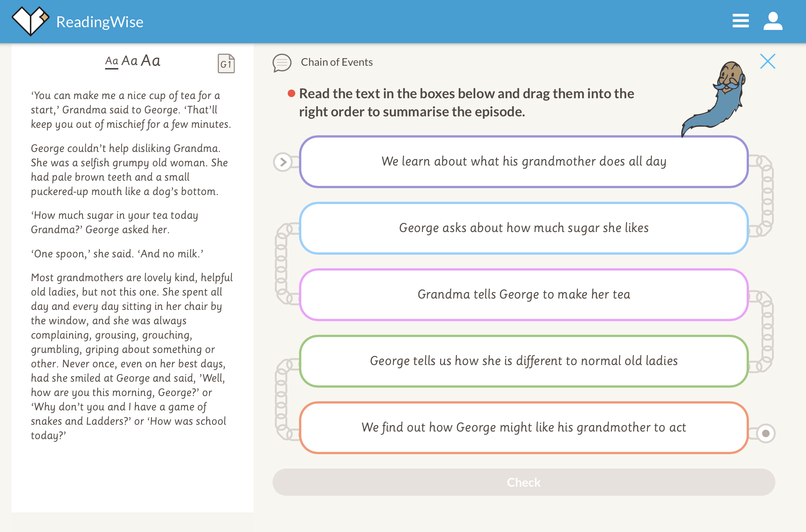806x532 pixels.
Task: Select the green normal old ladies box
Action: pyautogui.click(x=524, y=361)
